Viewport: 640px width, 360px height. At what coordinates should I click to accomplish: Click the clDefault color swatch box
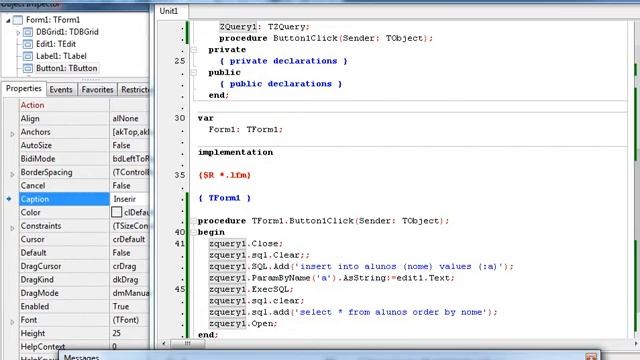pyautogui.click(x=116, y=212)
